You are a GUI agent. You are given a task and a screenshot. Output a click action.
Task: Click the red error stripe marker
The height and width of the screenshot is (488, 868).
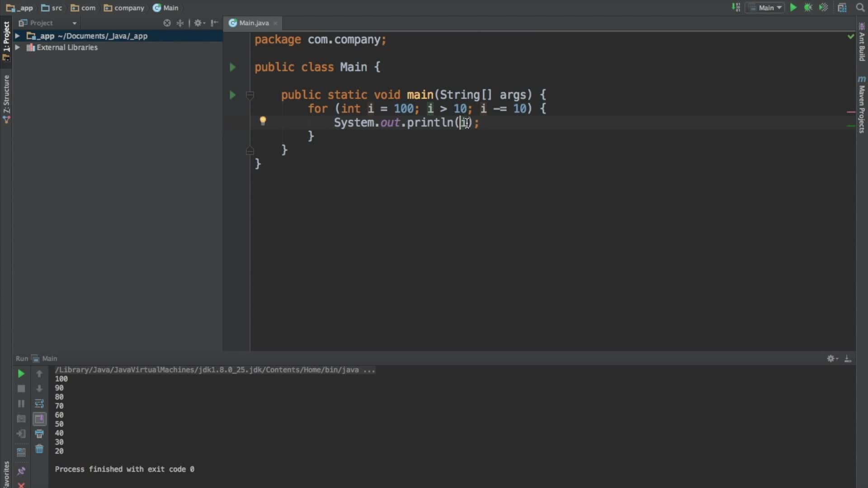(850, 112)
